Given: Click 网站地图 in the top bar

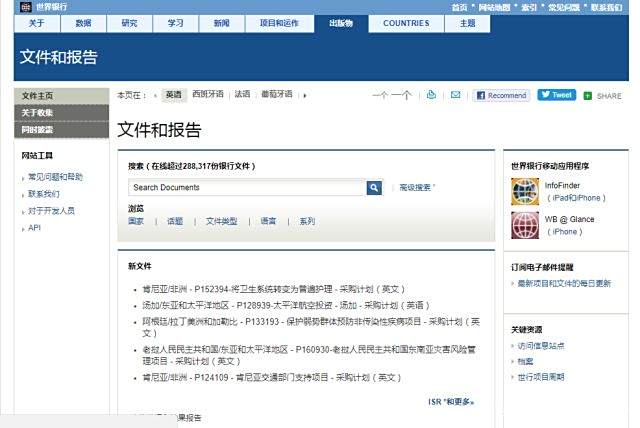Looking at the screenshot, I should [x=494, y=7].
